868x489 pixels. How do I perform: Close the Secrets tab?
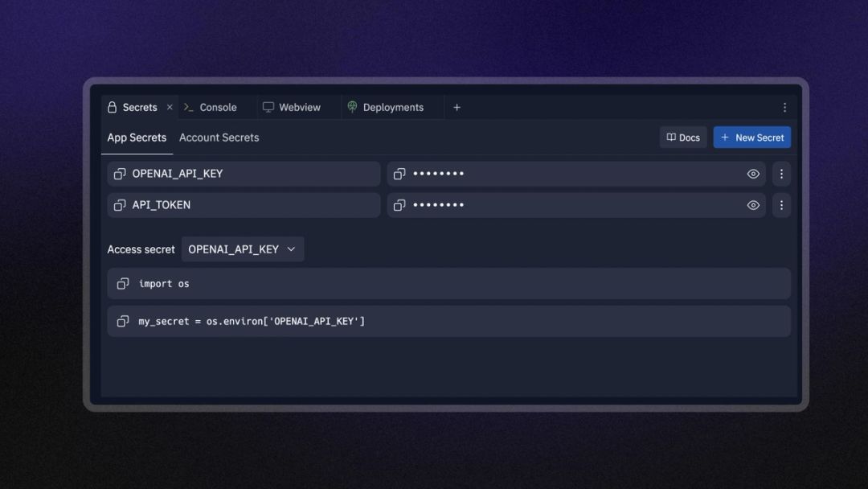170,107
